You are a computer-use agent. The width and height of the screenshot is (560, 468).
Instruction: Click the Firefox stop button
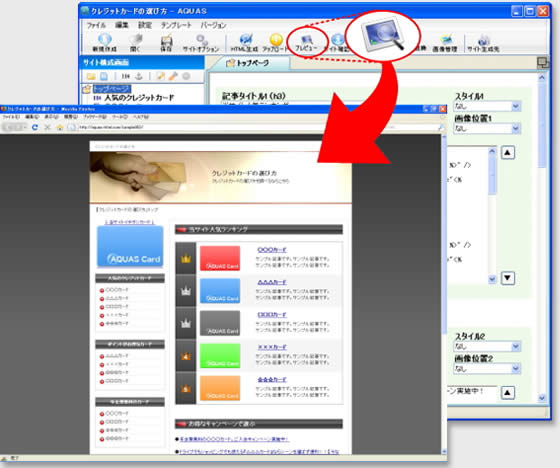pyautogui.click(x=47, y=127)
